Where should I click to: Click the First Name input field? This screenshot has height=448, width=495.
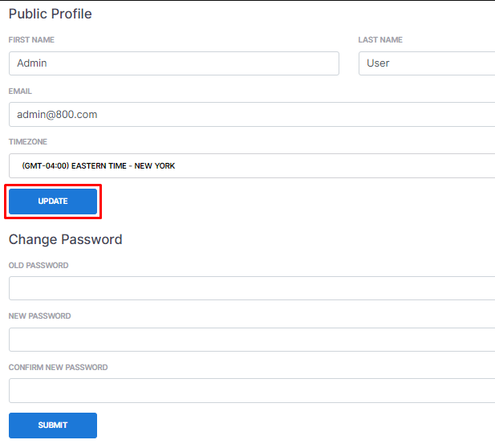click(173, 63)
